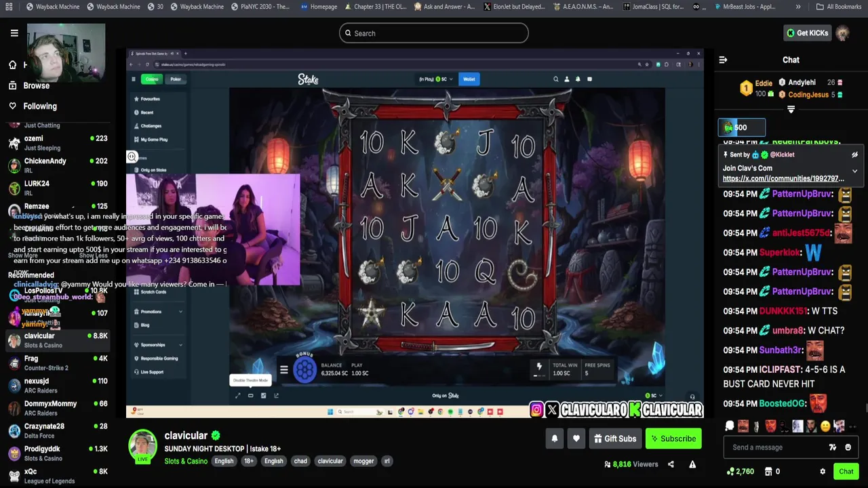Open the slot game hamburger menu

[x=284, y=370]
